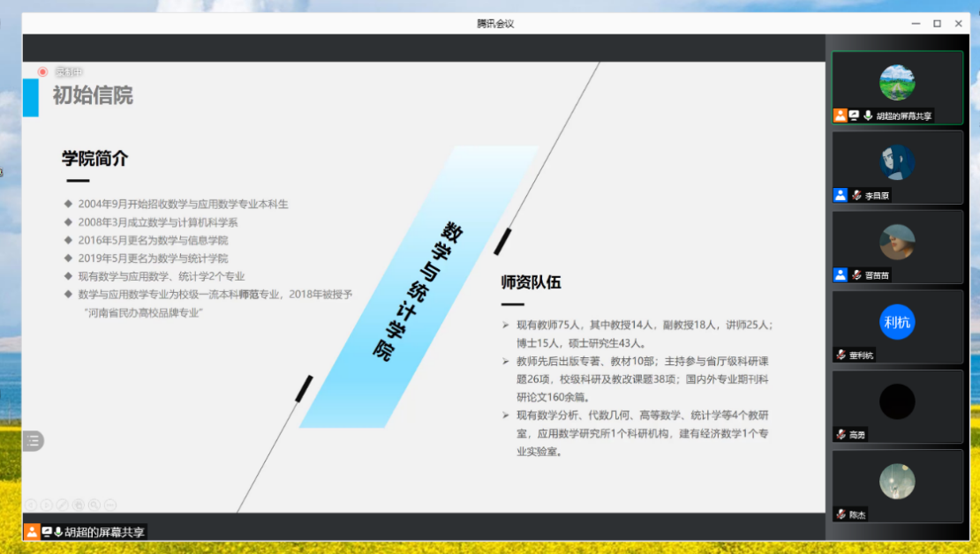Screen dimensions: 980x554
Task: Click the slide outline list button
Action: click(33, 441)
